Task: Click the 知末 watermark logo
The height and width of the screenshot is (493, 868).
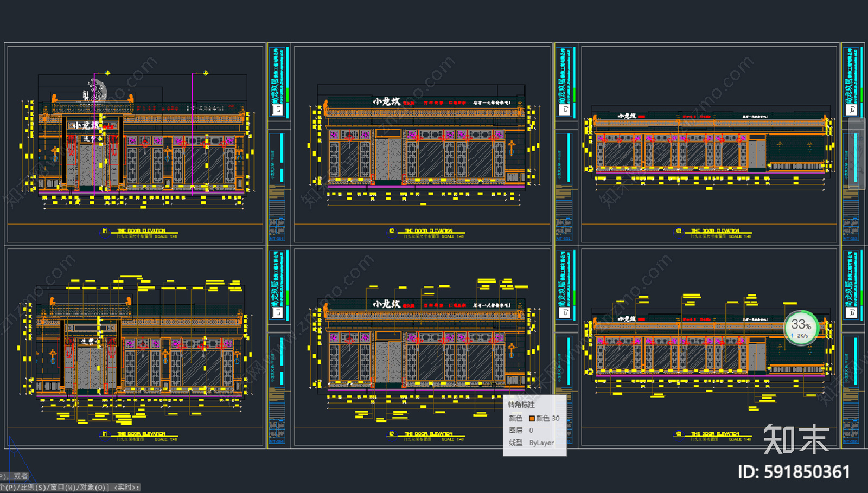Action: [x=796, y=438]
